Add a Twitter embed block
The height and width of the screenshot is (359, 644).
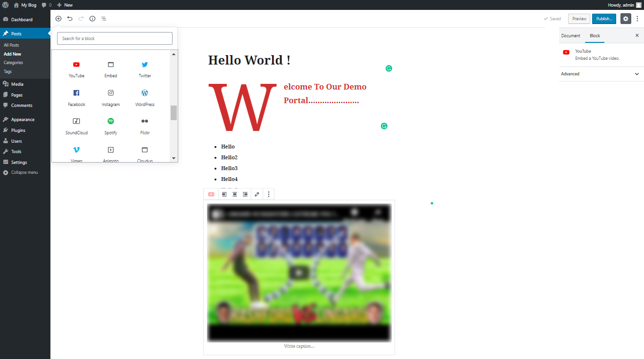[145, 69]
